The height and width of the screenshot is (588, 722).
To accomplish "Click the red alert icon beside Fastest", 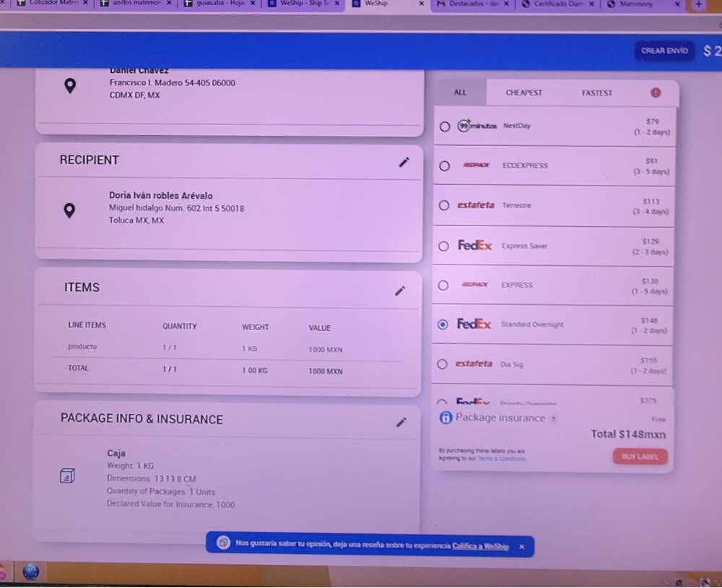I will (x=655, y=92).
